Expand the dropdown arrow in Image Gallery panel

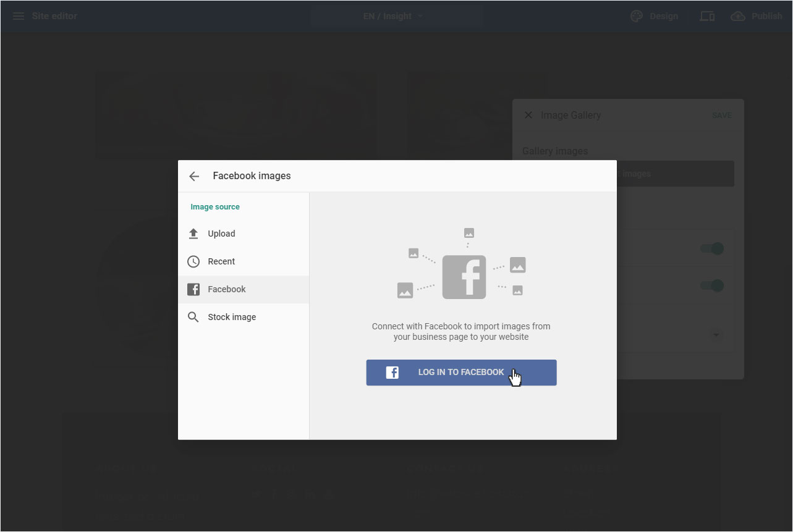pyautogui.click(x=716, y=335)
